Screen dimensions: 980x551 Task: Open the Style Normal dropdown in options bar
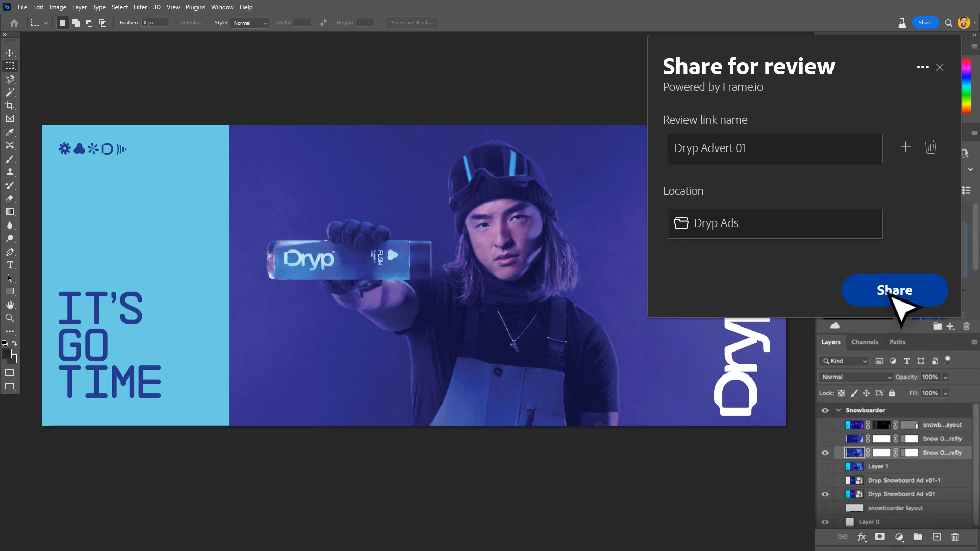coord(250,23)
